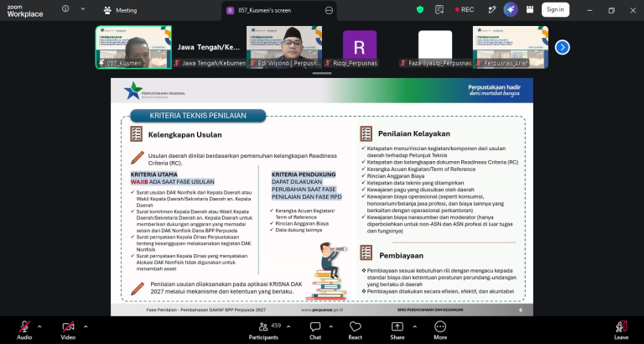The height and width of the screenshot is (344, 644).
Task: Switch to the Meeting tab
Action: [x=121, y=10]
